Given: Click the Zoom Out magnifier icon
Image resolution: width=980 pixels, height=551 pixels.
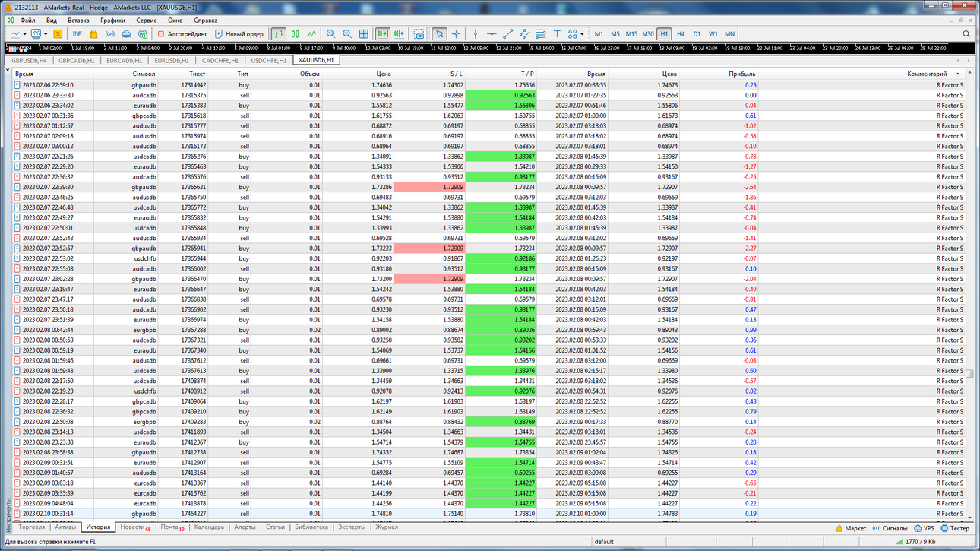Looking at the screenshot, I should pyautogui.click(x=347, y=34).
